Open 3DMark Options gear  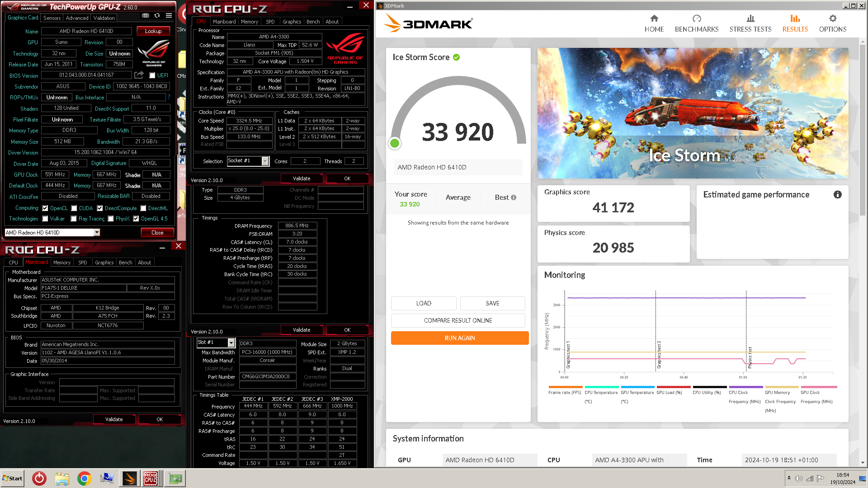[833, 23]
